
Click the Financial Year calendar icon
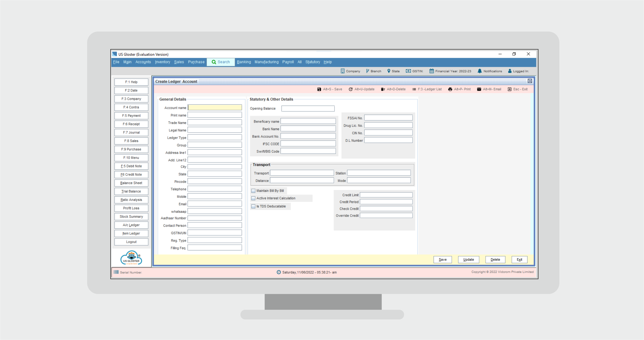[x=431, y=71]
